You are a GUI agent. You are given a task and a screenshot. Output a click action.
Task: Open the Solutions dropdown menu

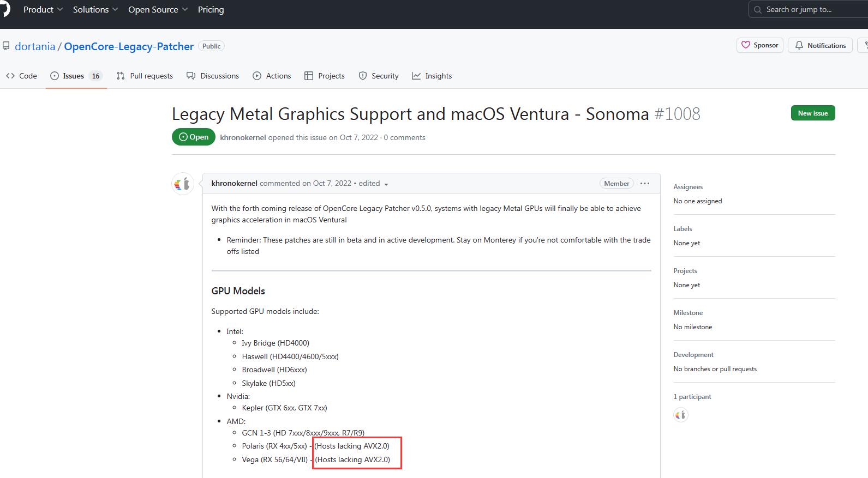tap(95, 10)
